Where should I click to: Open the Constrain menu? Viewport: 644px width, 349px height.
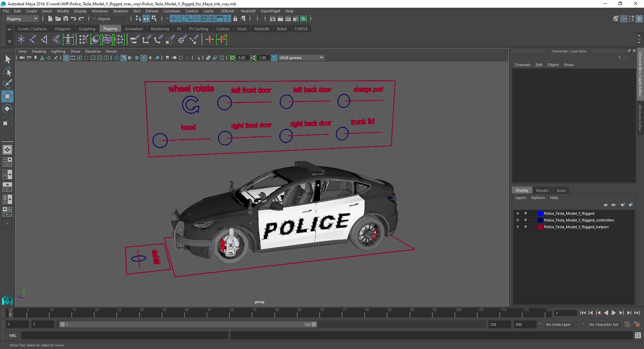(x=171, y=11)
